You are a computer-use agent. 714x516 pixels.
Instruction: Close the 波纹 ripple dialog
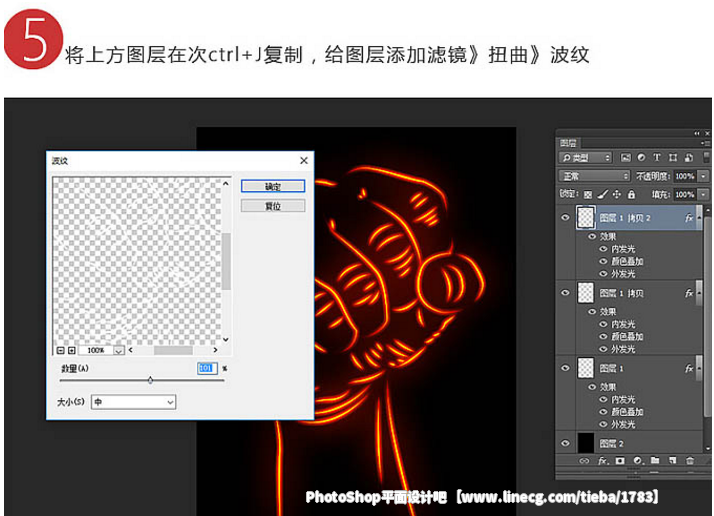pos(304,160)
